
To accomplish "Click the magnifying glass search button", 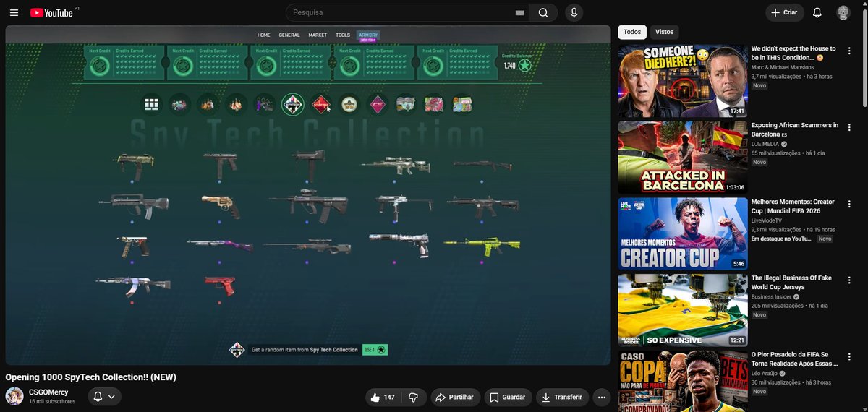I will (543, 12).
